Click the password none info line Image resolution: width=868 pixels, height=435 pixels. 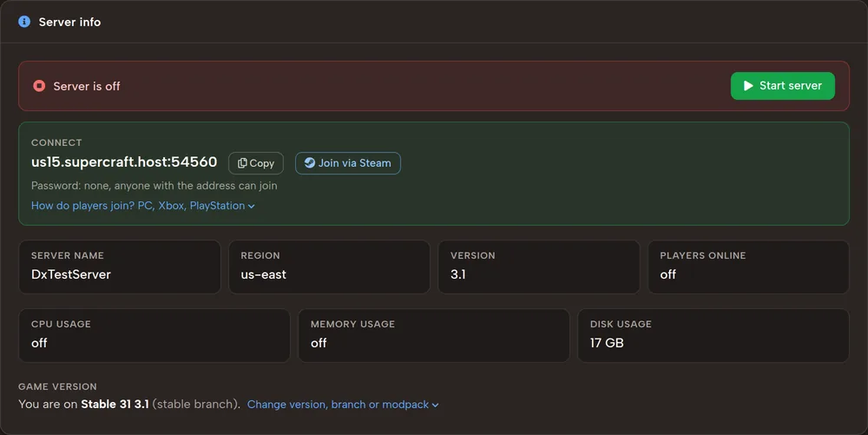click(x=154, y=186)
